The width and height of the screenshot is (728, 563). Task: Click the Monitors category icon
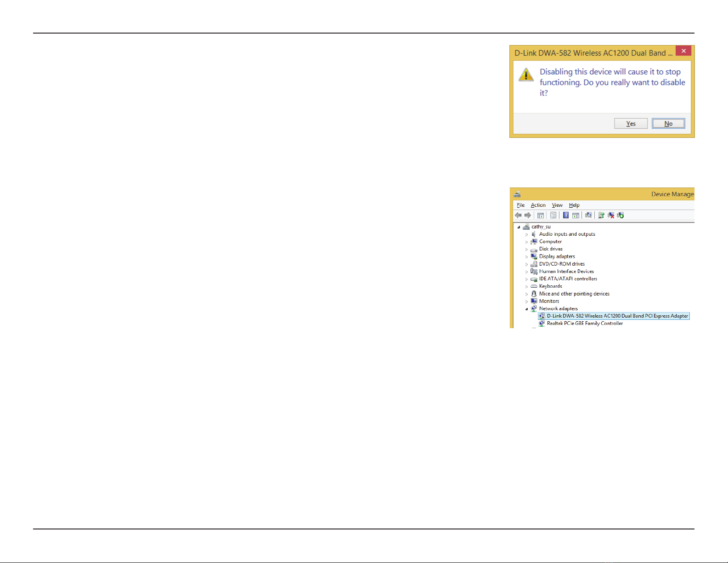pos(534,301)
